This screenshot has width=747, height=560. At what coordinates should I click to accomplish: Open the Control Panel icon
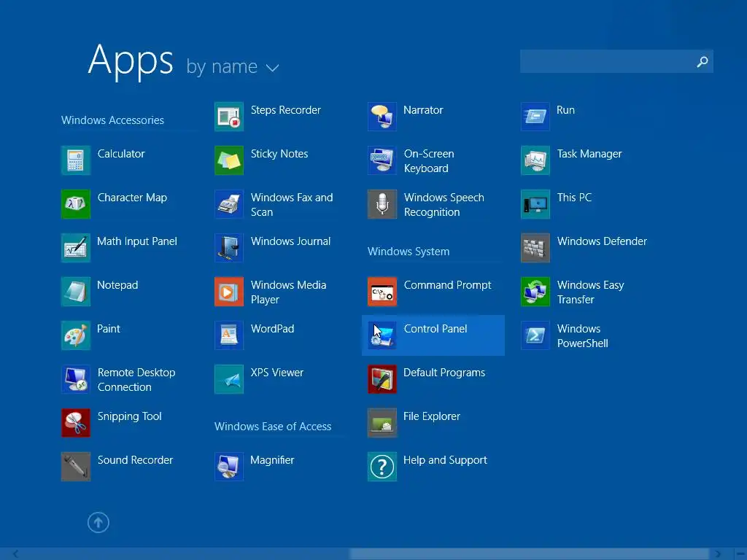[x=382, y=335]
